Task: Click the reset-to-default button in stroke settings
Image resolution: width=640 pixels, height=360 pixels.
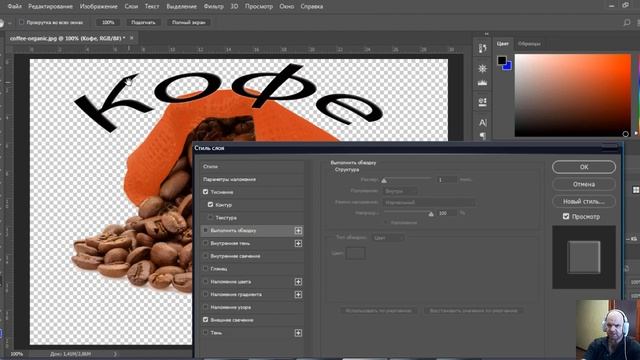Action: tap(473, 311)
